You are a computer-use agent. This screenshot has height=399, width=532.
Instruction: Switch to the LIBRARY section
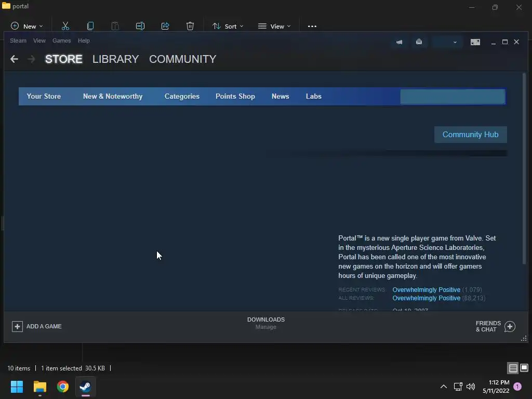coord(115,59)
